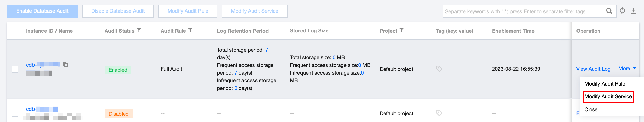Select Modify Audit Rule from dropdown menu
This screenshot has width=644, height=122.
point(605,84)
